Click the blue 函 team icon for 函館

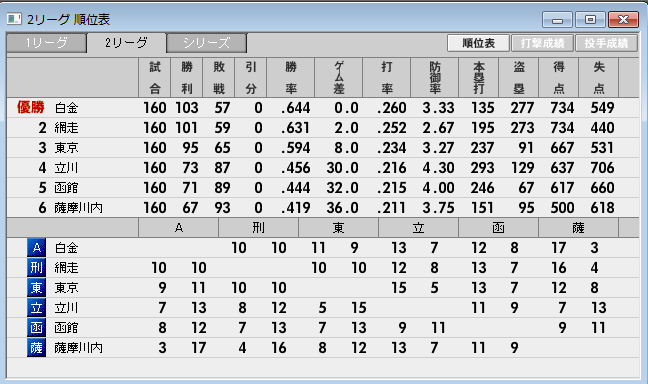[36, 328]
